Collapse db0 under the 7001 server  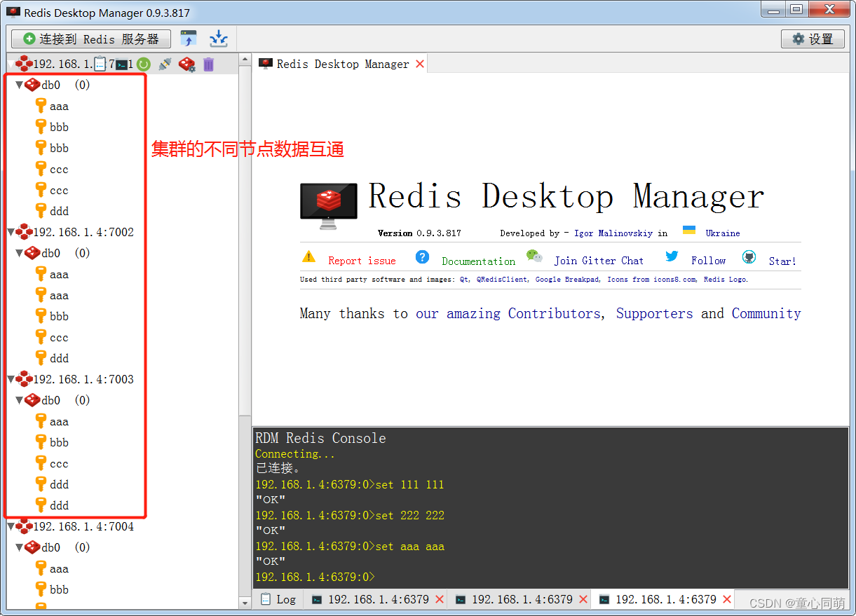click(x=20, y=85)
